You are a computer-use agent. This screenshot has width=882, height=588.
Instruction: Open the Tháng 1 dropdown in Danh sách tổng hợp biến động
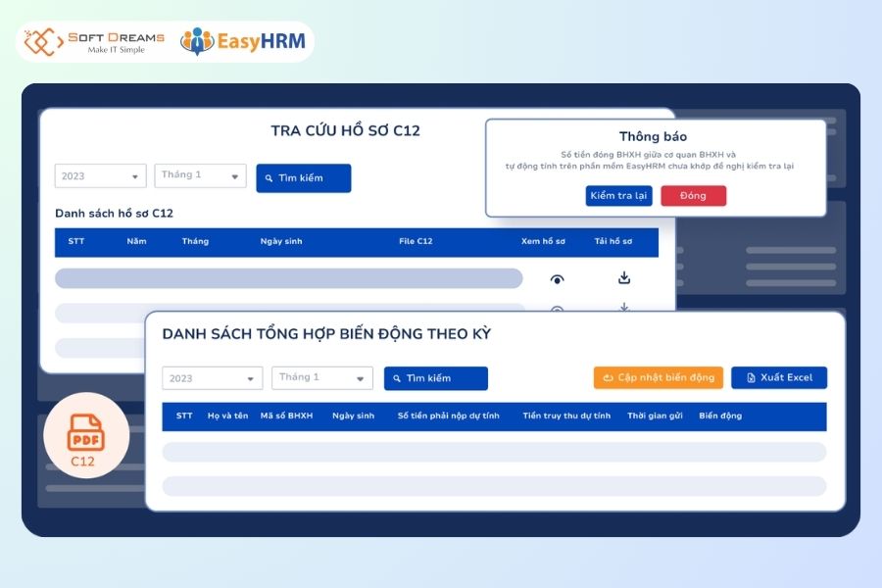point(322,377)
